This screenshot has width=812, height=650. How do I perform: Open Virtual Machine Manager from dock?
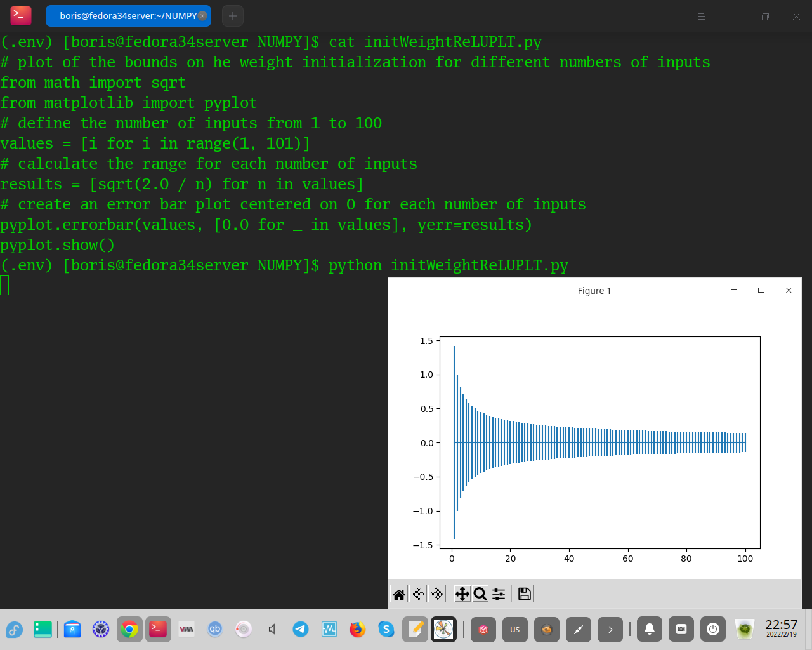click(187, 630)
